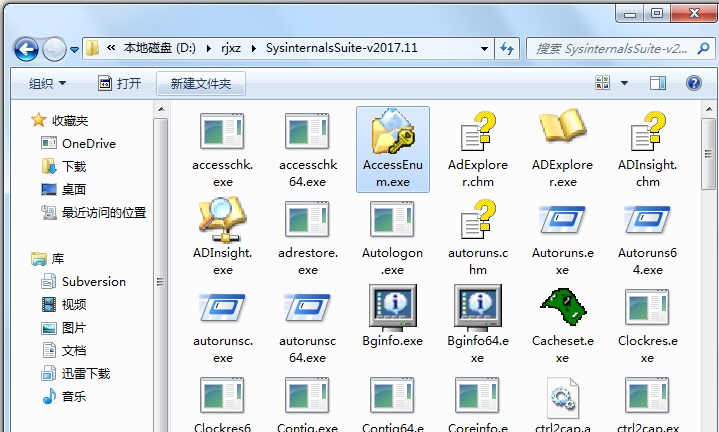The width and height of the screenshot is (719, 432).
Task: Select the Autoruns64.exe icon
Action: (x=647, y=219)
